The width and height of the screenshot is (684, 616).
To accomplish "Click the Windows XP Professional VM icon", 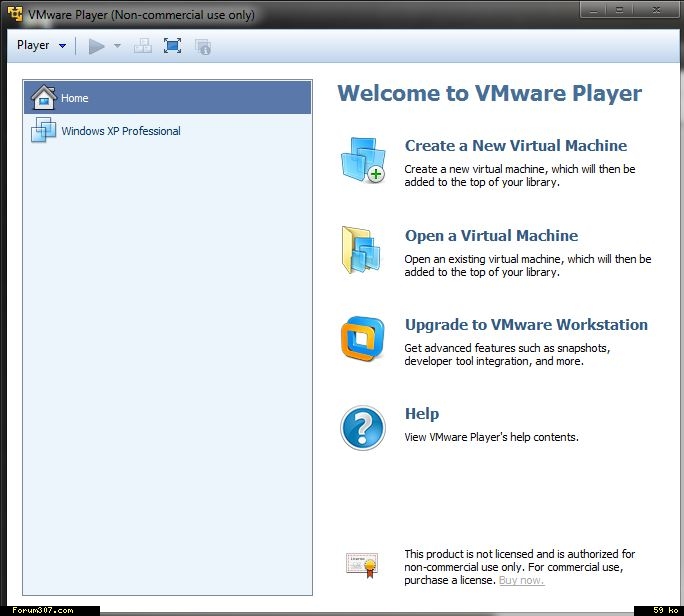I will click(43, 130).
